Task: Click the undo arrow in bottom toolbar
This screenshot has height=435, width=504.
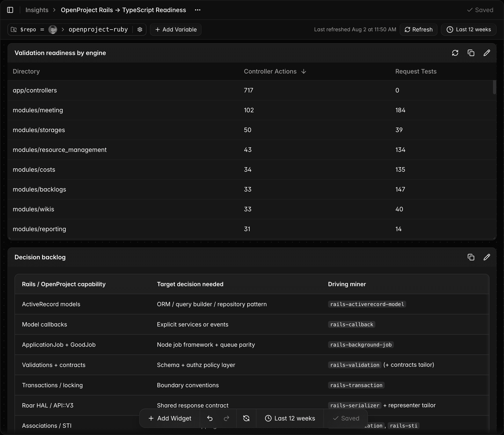Action: coord(210,418)
